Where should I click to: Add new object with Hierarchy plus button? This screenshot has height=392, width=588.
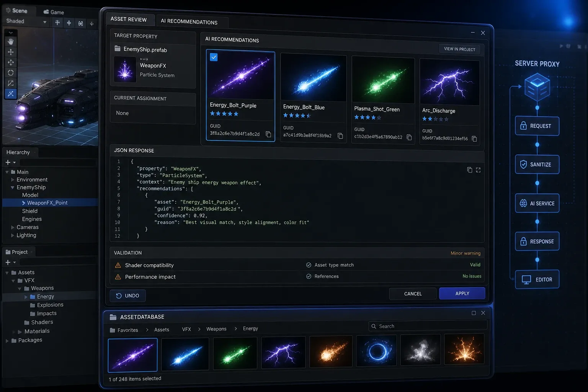8,162
